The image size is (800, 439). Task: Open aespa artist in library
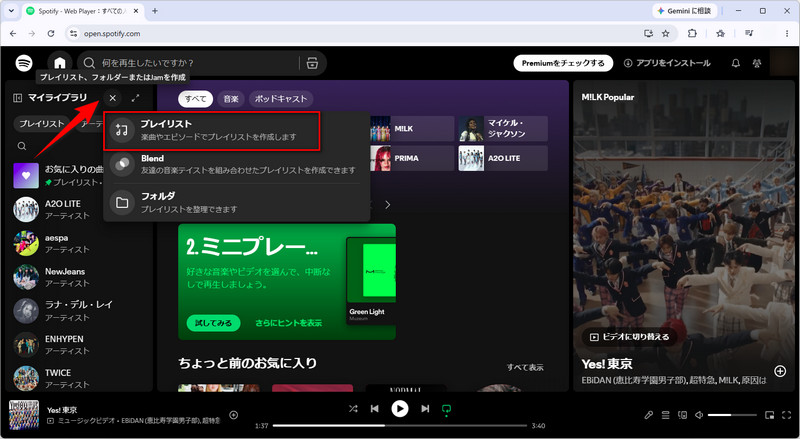coord(79,243)
